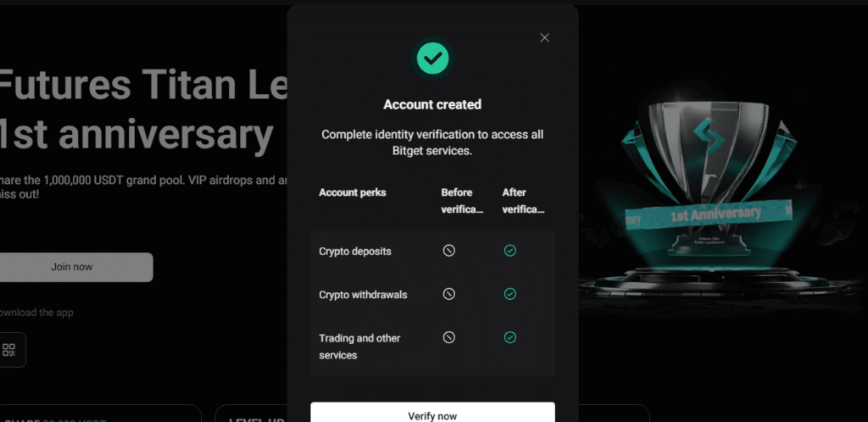Click the Crypto deposits row label
Screen dimensions: 868x422
(354, 252)
